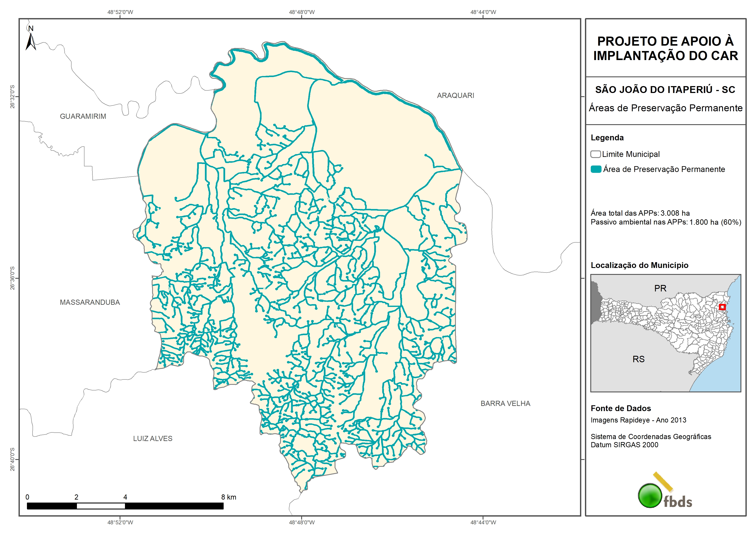
Task: Click the scale bar white segment
Action: tap(101, 506)
